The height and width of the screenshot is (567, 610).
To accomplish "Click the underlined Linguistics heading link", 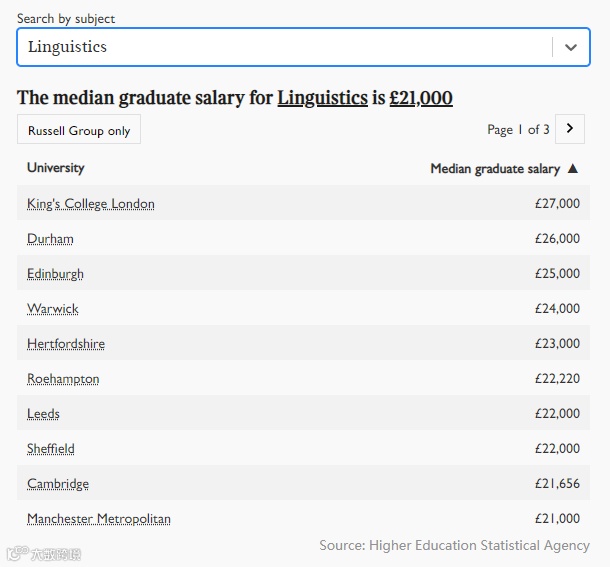I will coord(323,98).
